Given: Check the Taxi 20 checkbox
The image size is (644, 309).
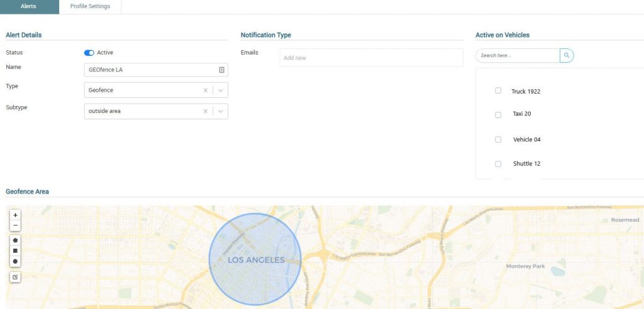Looking at the screenshot, I should pyautogui.click(x=498, y=114).
